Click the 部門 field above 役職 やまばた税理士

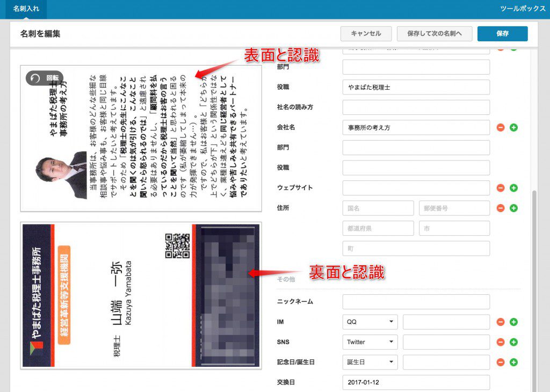point(416,67)
